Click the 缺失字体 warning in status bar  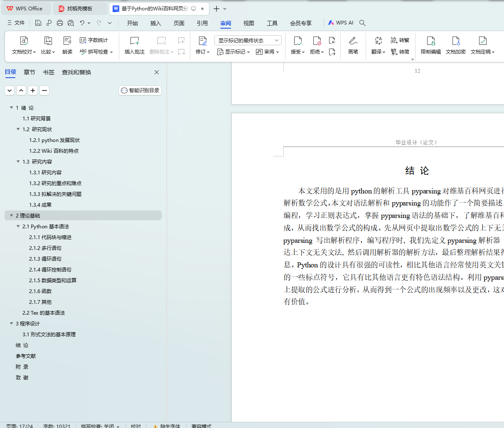(x=167, y=426)
